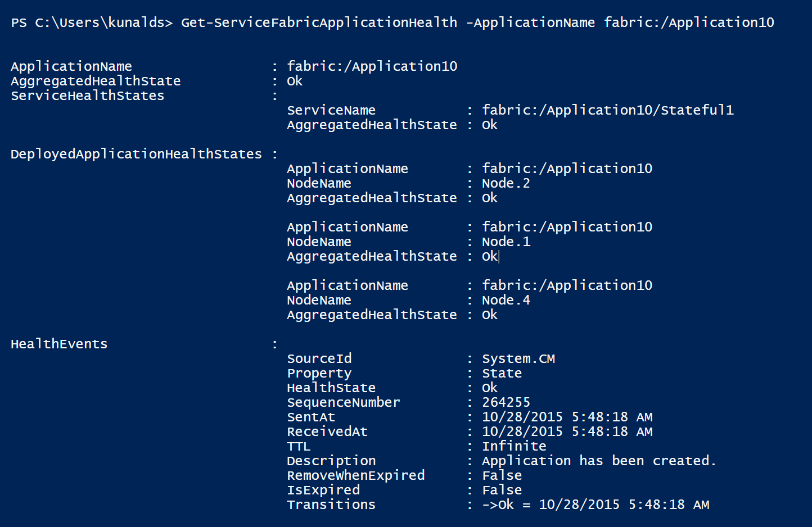
Task: Click the System.CM source ID value
Action: tap(518, 358)
